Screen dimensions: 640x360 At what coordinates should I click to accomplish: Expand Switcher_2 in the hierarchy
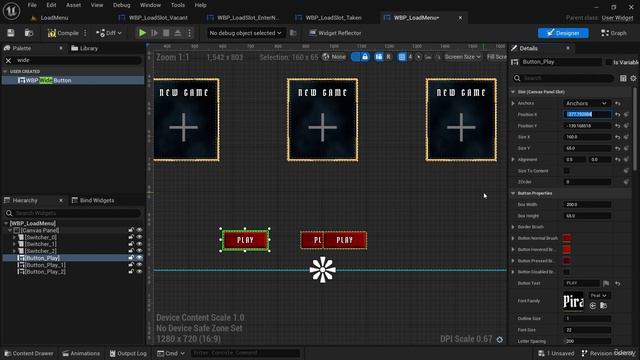(x=15, y=251)
